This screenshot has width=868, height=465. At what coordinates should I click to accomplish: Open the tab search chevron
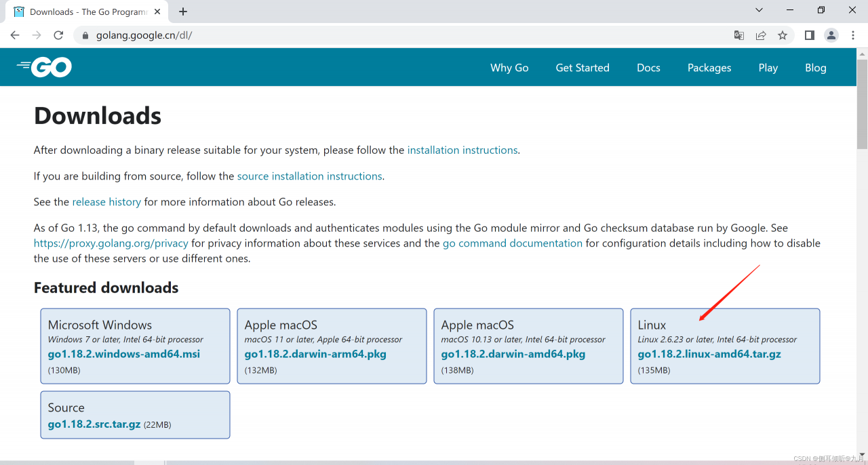759,10
